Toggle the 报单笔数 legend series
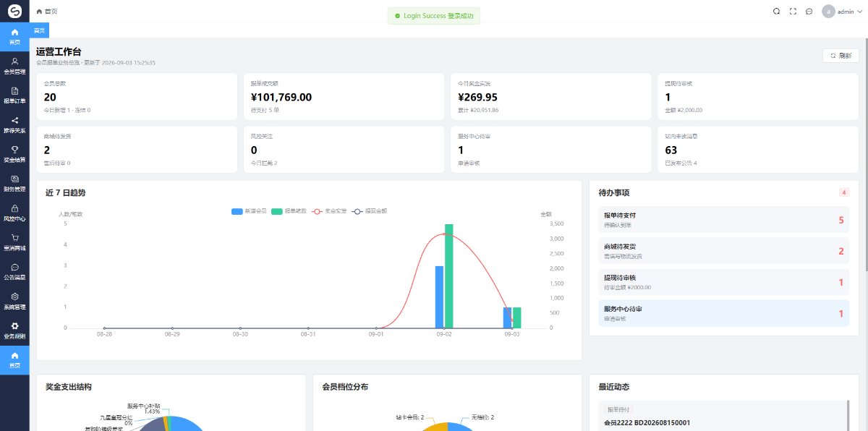This screenshot has height=431, width=868. pos(289,211)
